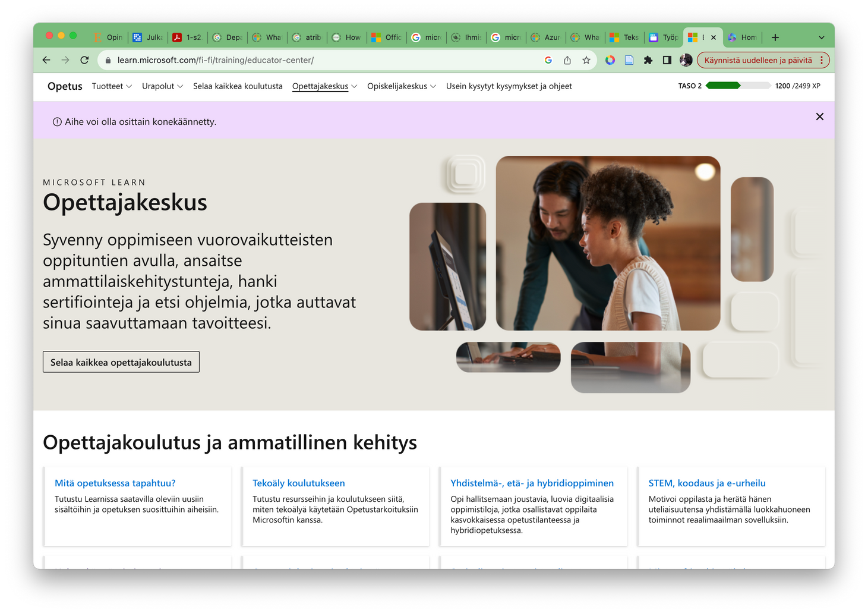Click the hands on keyboard image
868x613 pixels.
(508, 357)
